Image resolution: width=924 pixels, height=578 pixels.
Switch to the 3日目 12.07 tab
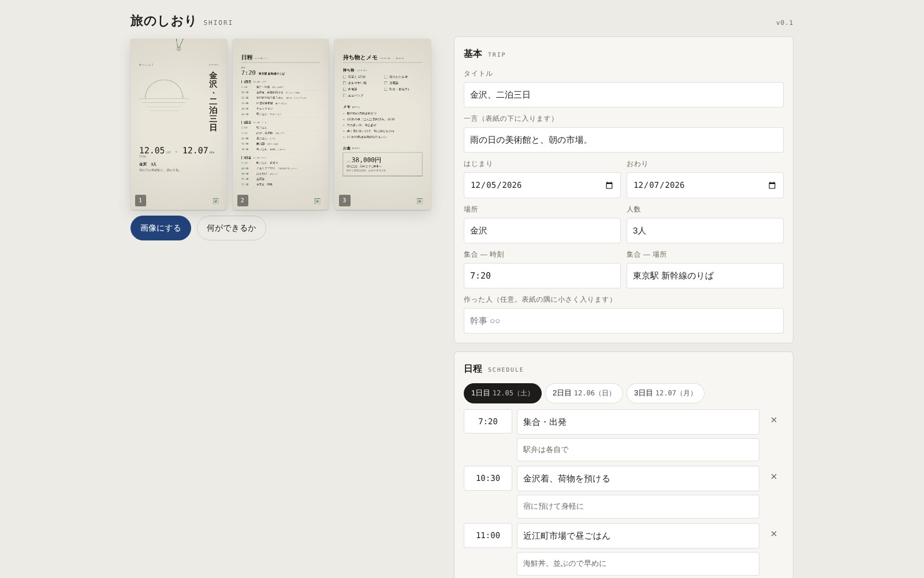(665, 393)
